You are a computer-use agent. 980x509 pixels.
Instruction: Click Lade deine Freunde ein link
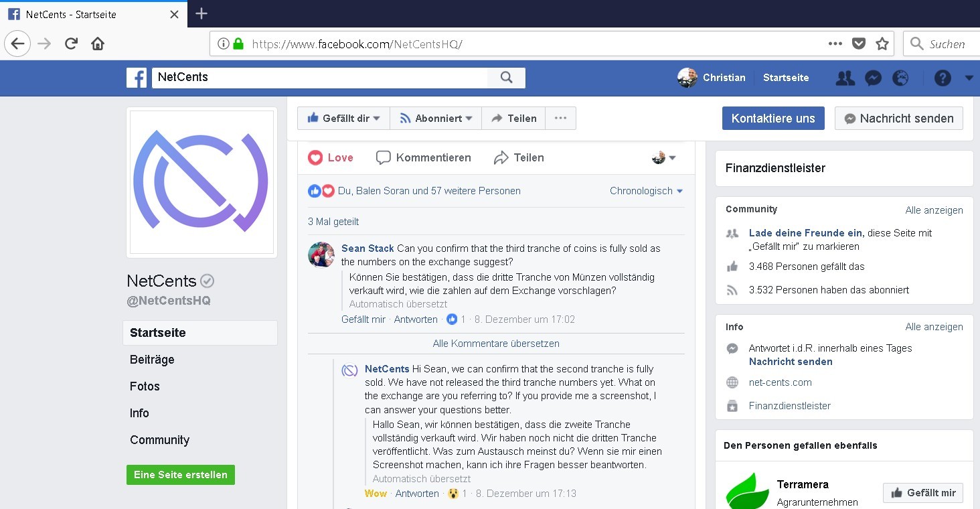807,233
